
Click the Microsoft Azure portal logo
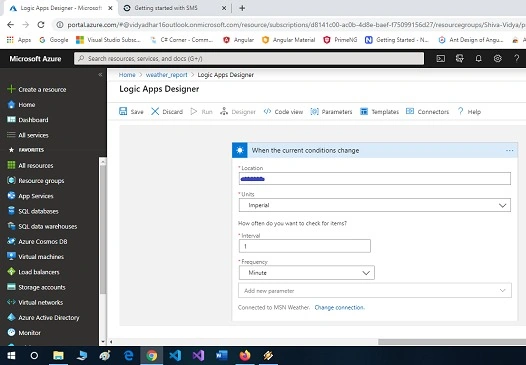coord(35,59)
